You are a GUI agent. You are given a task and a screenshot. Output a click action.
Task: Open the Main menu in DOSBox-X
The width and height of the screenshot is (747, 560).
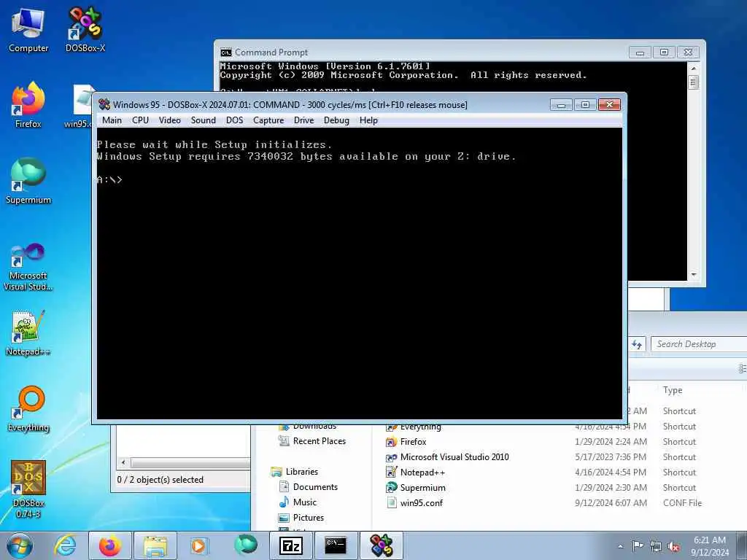pos(112,120)
